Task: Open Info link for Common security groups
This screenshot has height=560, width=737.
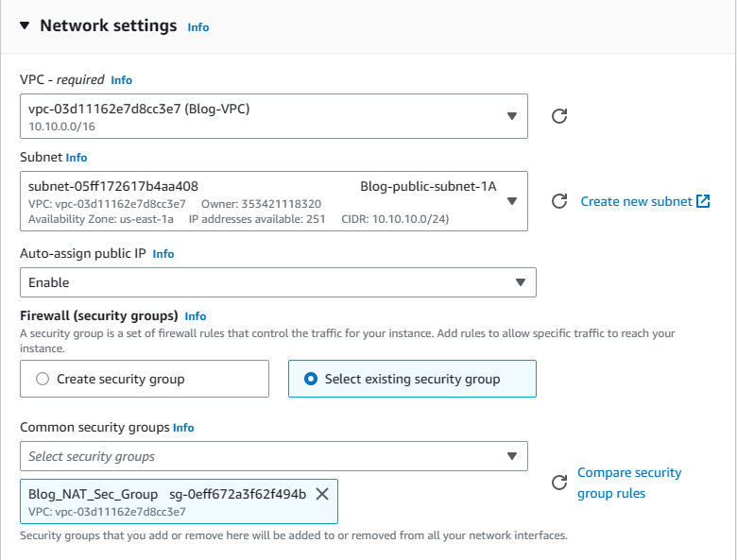Action: point(183,428)
